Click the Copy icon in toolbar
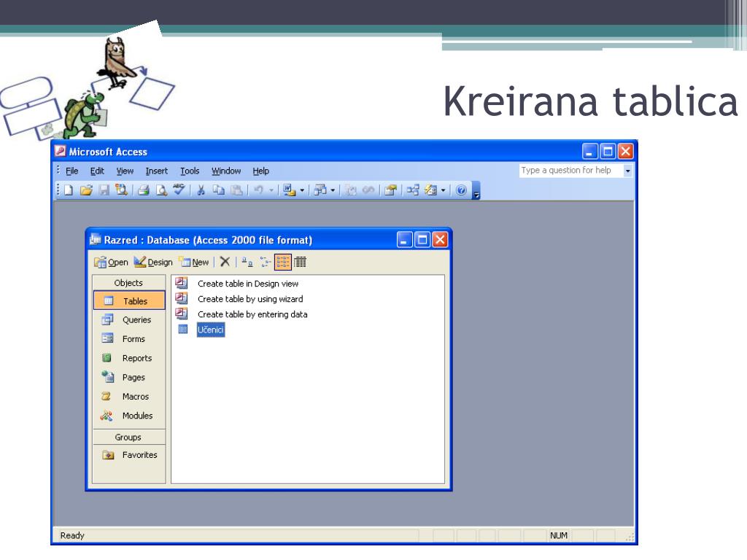Viewport: 747px width, 560px height. [x=219, y=190]
